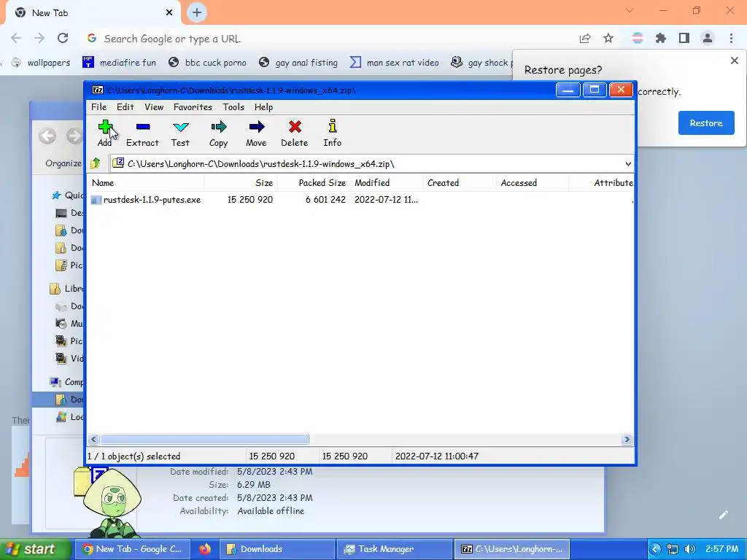Click the share page icon in Chrome
Screen dimensions: 747x560
(585, 38)
